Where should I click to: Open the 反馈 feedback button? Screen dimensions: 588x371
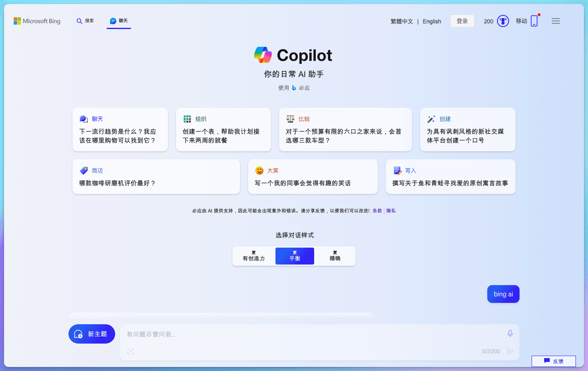[554, 361]
